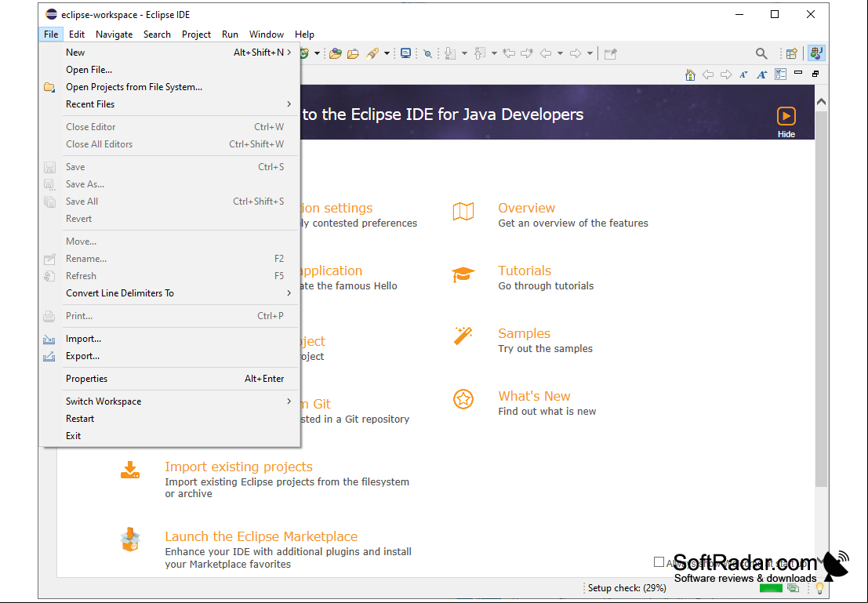Viewport: 868px width, 603px height.
Task: Click the Open Perspective icon
Action: pos(792,53)
